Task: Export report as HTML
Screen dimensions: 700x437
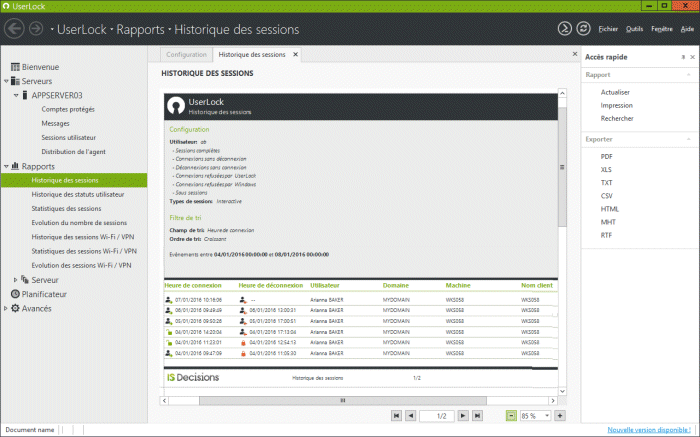Action: pos(610,209)
